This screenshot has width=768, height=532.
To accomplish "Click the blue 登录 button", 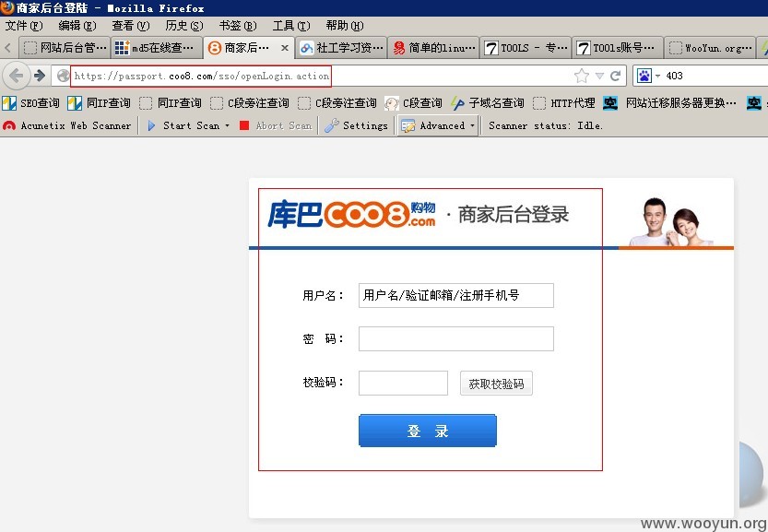I will (428, 432).
